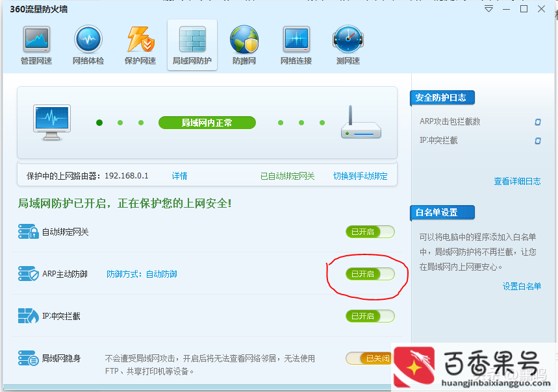Toggle 自动绑定网关 switch off
This screenshot has width=558, height=392.
pos(370,232)
